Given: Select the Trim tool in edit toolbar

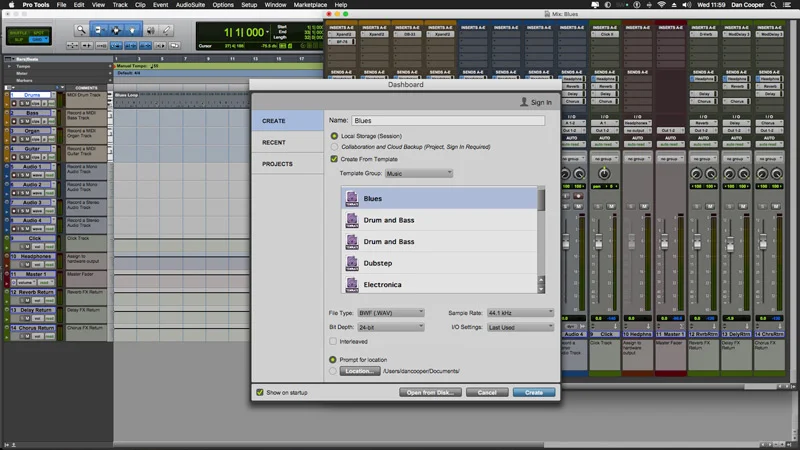Looking at the screenshot, I should 98,30.
